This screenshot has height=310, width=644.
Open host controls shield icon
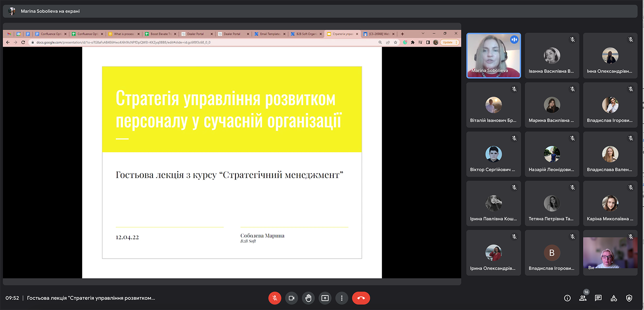(629, 298)
